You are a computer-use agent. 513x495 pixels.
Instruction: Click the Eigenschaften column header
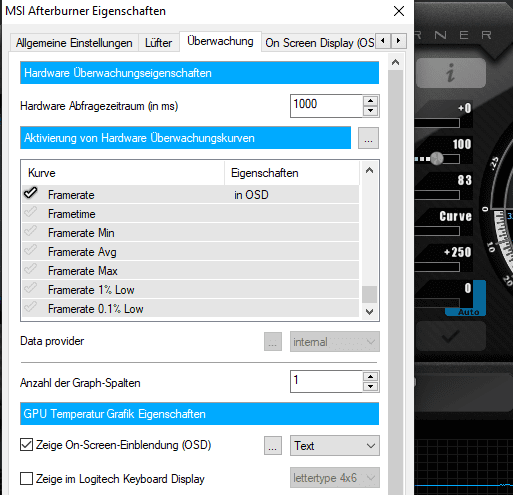(x=292, y=173)
